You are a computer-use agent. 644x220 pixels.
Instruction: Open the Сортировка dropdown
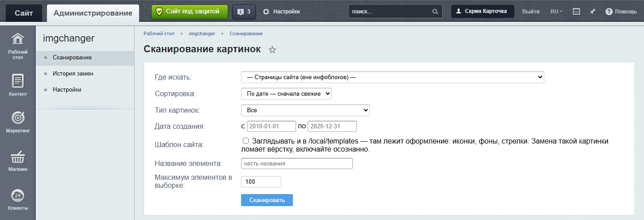click(286, 93)
